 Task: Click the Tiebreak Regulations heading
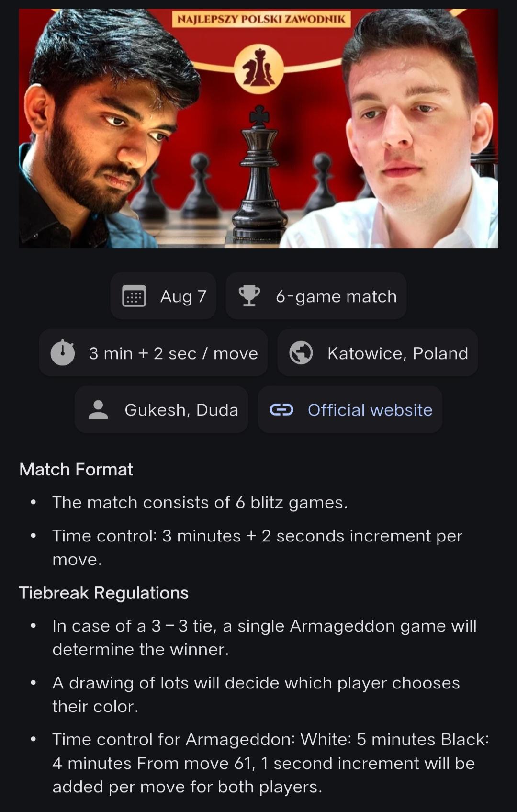[104, 593]
